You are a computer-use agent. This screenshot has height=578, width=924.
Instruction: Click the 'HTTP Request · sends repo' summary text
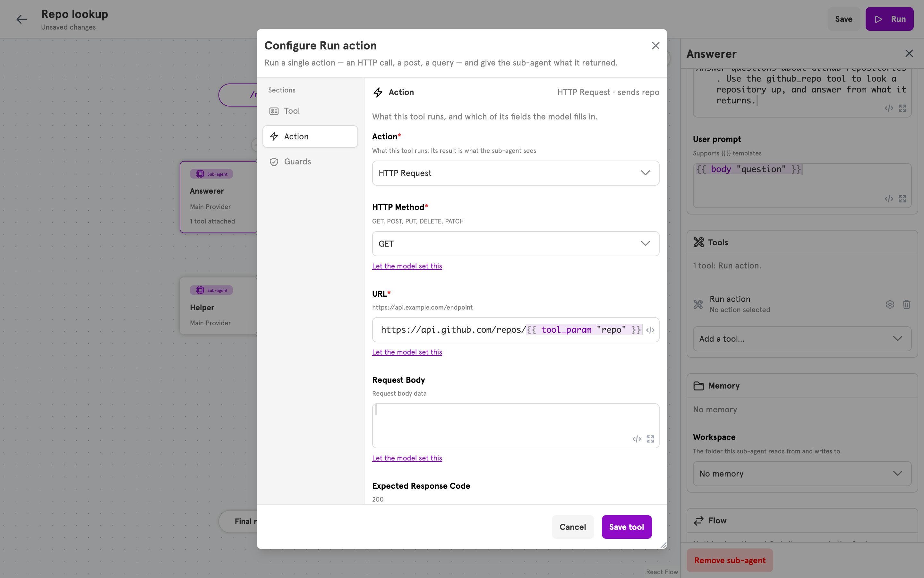tap(608, 92)
